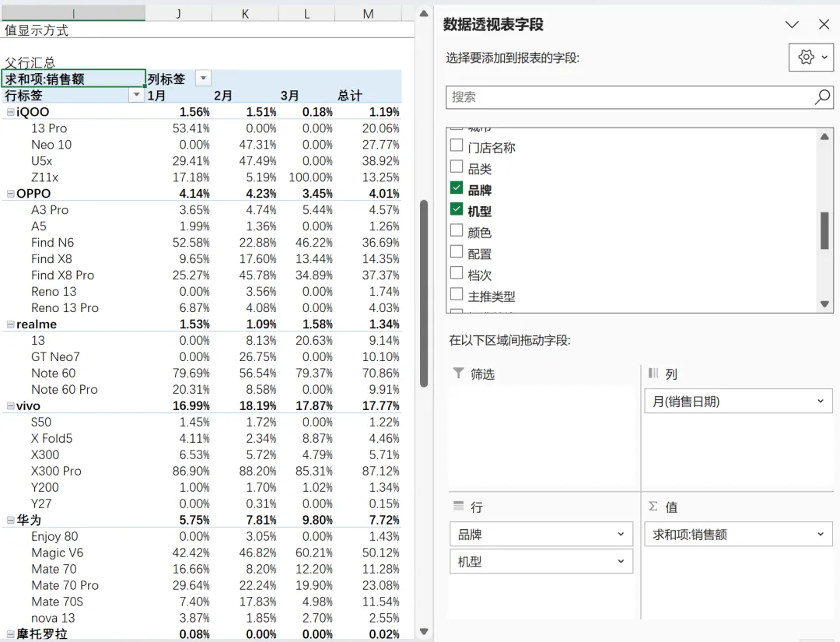This screenshot has height=642, width=840.
Task: Collapse the iQOO brand group
Action: point(10,112)
